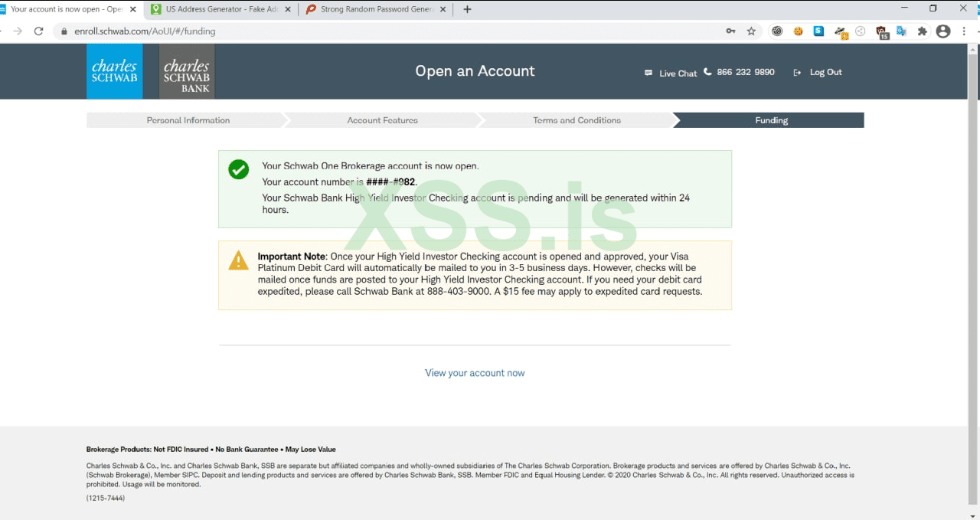Open the Chrome profile avatar
The width and height of the screenshot is (980, 520).
[943, 31]
